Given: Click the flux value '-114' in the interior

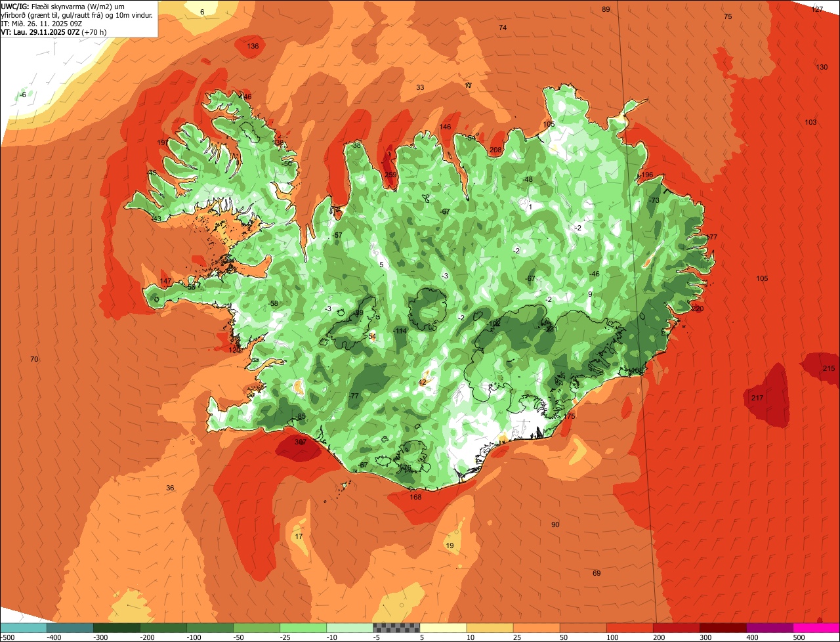Looking at the screenshot, I should [x=400, y=331].
